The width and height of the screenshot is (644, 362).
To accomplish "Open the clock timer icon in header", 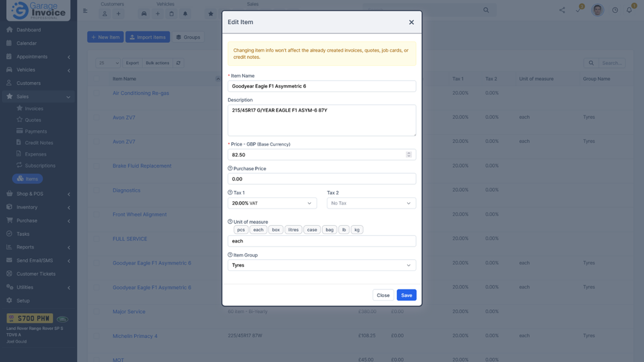I will tap(614, 10).
